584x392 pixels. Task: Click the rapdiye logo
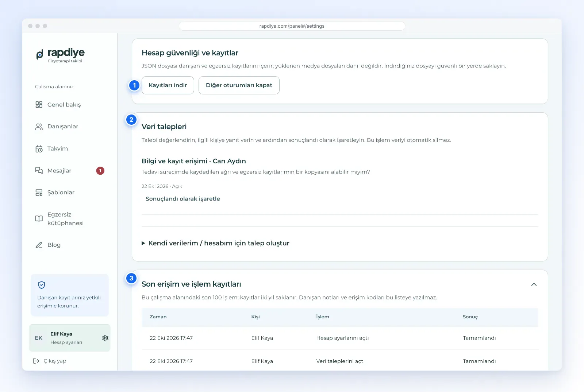[x=60, y=55]
